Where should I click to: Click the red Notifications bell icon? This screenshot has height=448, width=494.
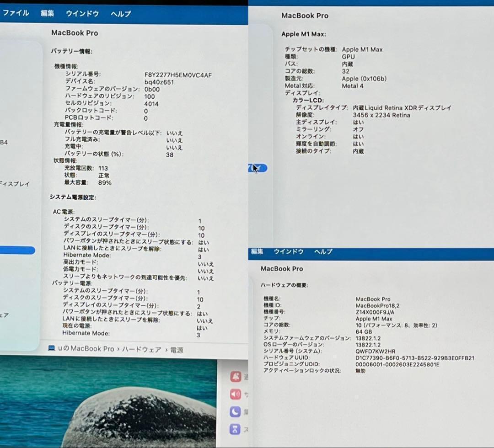tap(236, 377)
